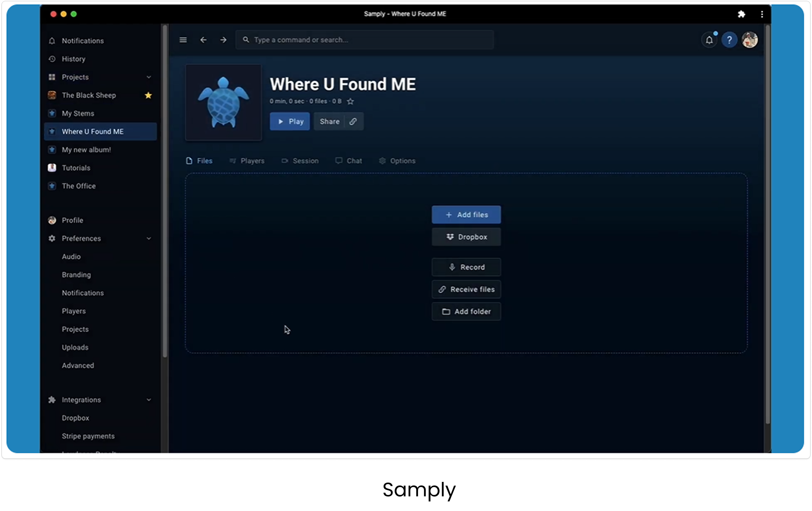The width and height of the screenshot is (812, 511).
Task: Click the sidebar vertical scrollbar
Action: 165,191
